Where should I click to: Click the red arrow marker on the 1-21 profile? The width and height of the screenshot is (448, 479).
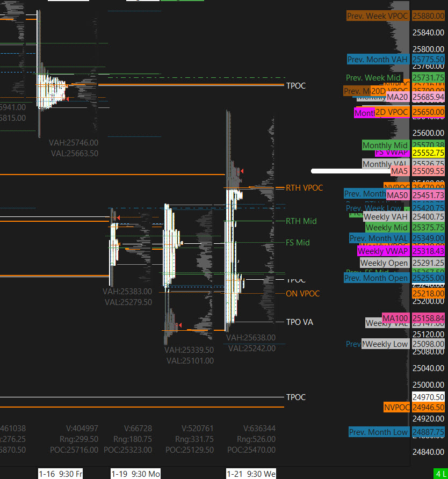[x=242, y=171]
